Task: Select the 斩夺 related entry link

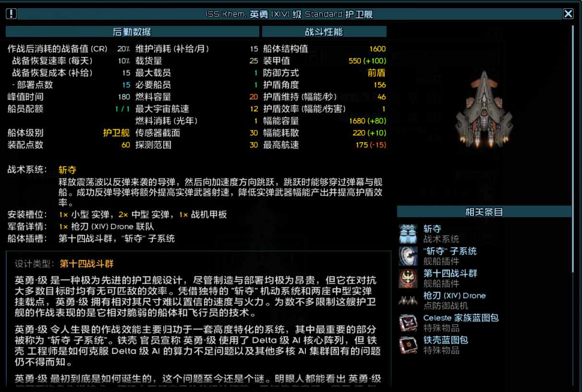Action: (x=432, y=229)
